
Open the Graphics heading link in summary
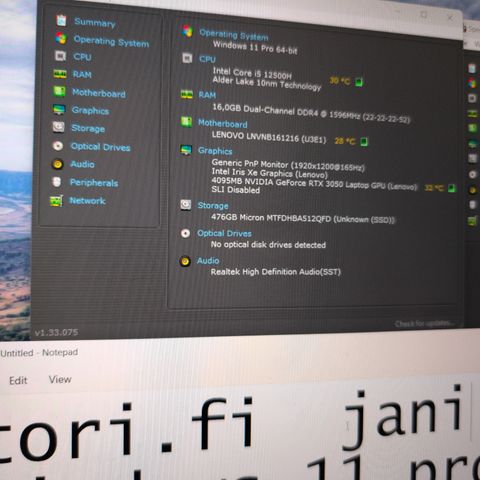[x=215, y=151]
